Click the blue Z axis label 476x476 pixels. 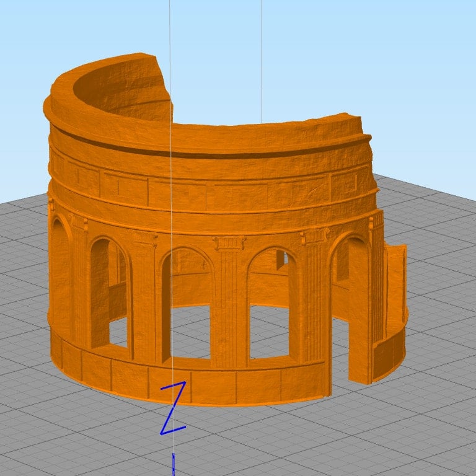[173, 408]
